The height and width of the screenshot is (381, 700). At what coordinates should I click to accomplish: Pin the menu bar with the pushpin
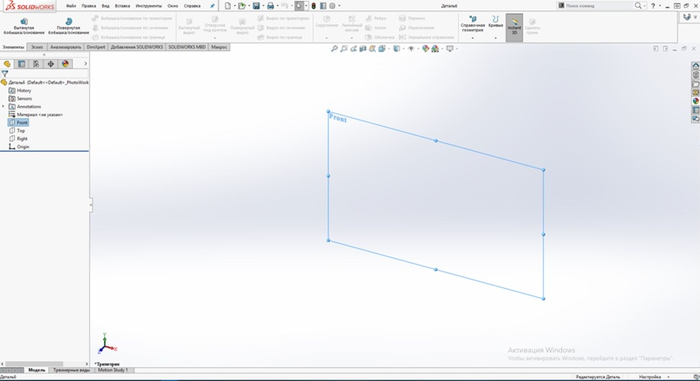(x=212, y=6)
